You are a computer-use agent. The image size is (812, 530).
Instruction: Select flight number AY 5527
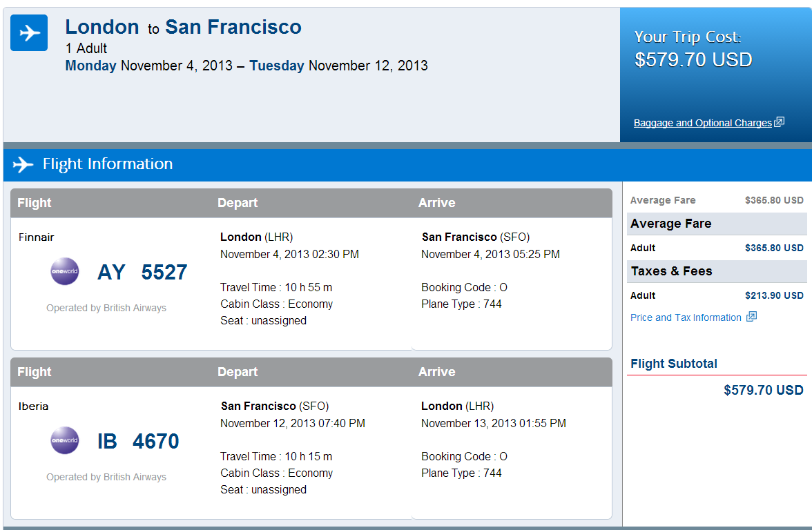[142, 272]
